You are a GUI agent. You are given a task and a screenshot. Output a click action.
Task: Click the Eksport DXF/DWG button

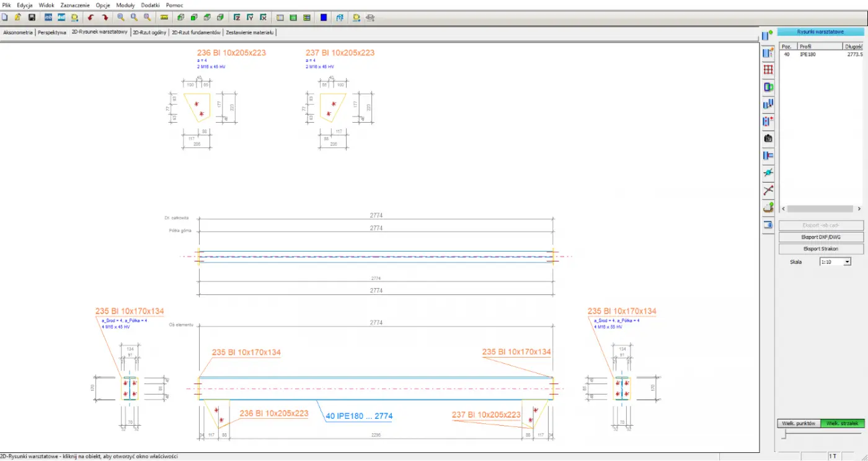pos(821,237)
